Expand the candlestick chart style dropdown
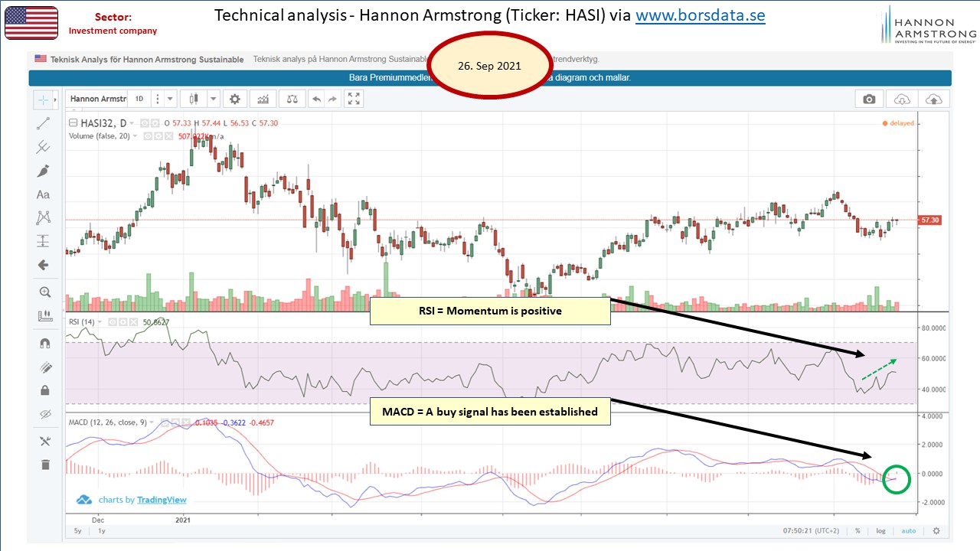This screenshot has height=551, width=980. pyautogui.click(x=213, y=99)
